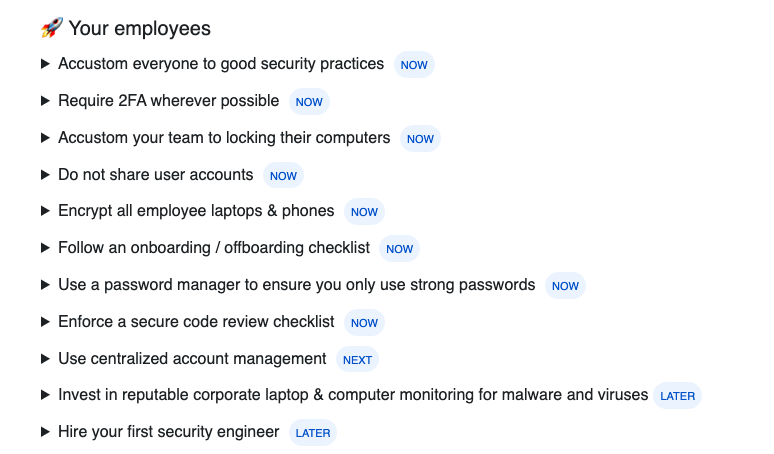Click the 'Your employees' heading text
Image resolution: width=774 pixels, height=454 pixels.
click(139, 28)
